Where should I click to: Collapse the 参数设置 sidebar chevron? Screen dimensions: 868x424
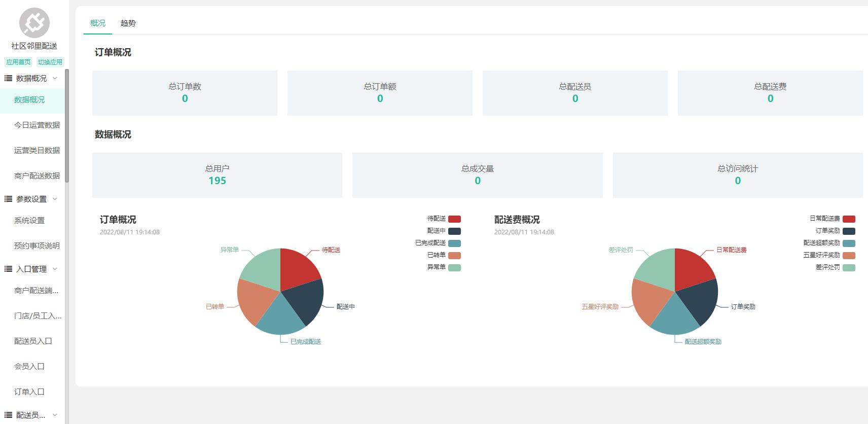pos(55,199)
